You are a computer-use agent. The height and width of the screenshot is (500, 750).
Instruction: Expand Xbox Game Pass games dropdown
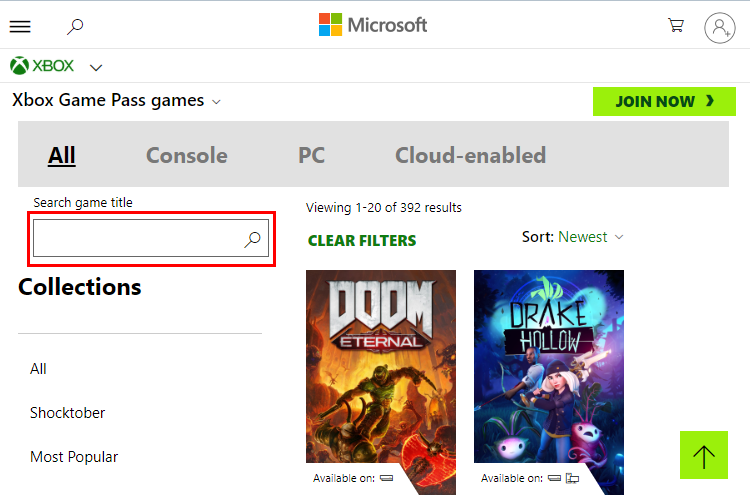117,100
